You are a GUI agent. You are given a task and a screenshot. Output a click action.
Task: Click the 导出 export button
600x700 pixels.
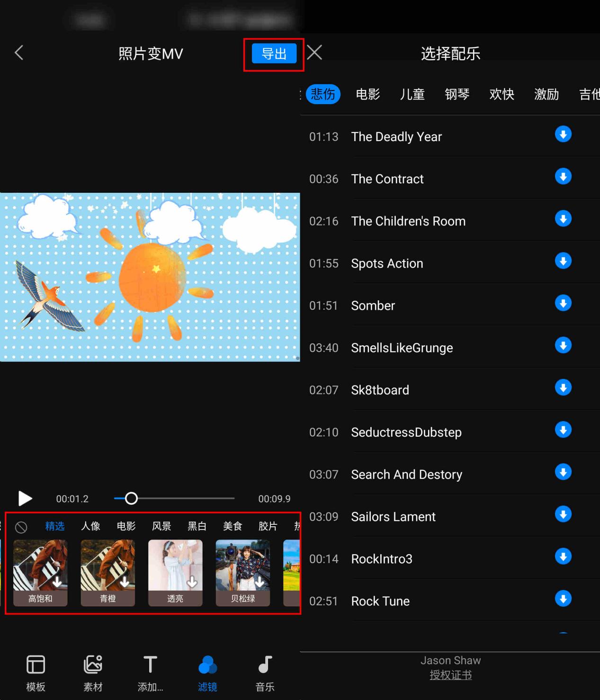tap(274, 54)
